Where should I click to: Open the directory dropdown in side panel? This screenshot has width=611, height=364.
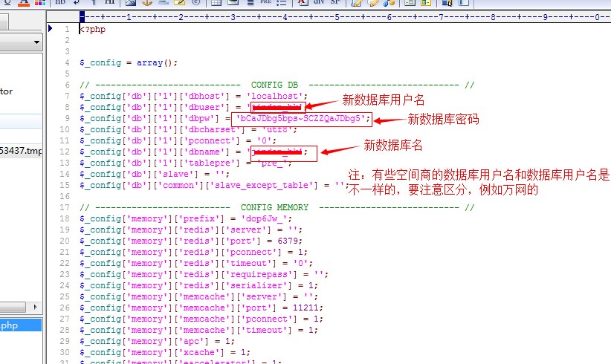pyautogui.click(x=36, y=44)
